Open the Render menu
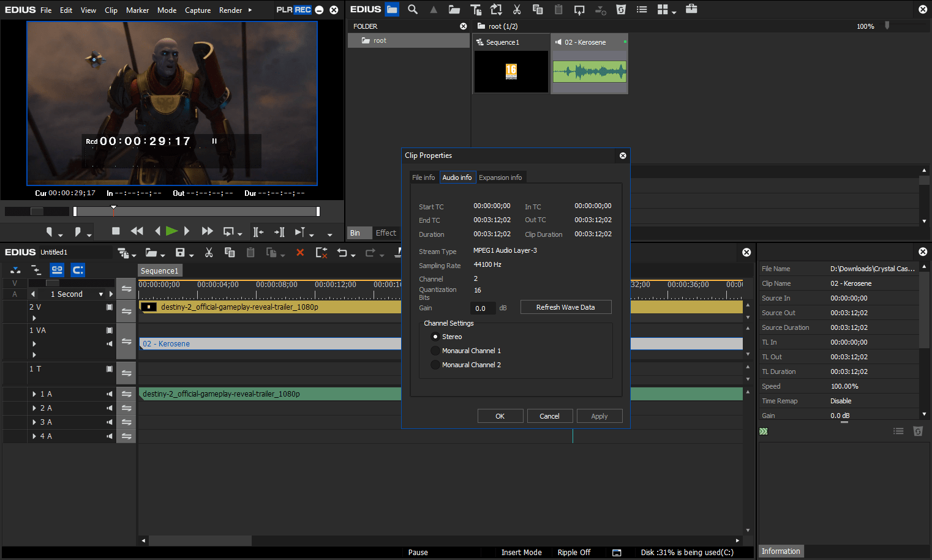 [230, 10]
